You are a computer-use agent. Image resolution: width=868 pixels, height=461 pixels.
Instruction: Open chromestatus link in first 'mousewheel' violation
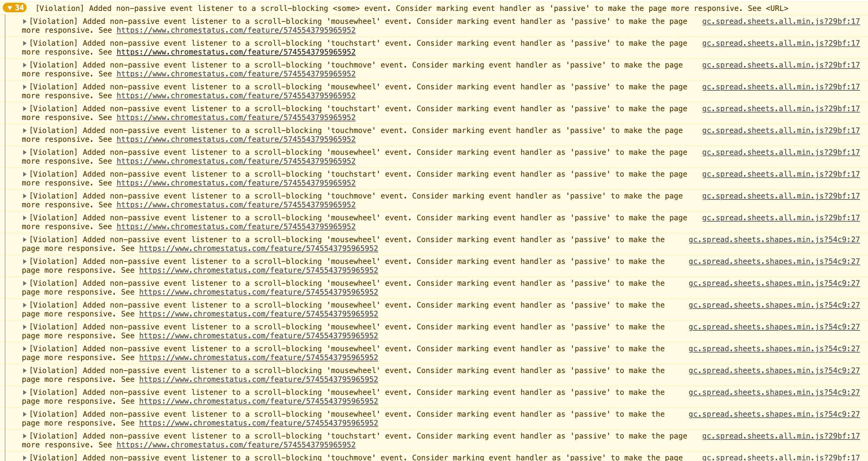236,30
